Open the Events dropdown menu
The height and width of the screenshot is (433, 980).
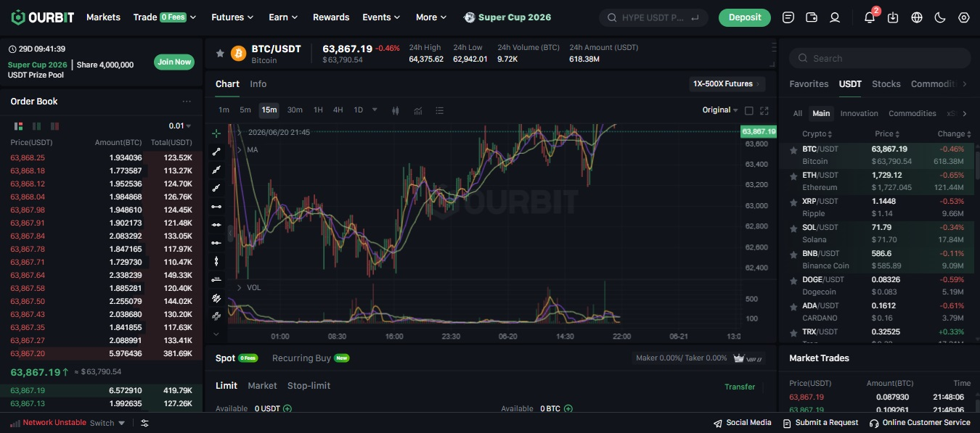click(381, 17)
